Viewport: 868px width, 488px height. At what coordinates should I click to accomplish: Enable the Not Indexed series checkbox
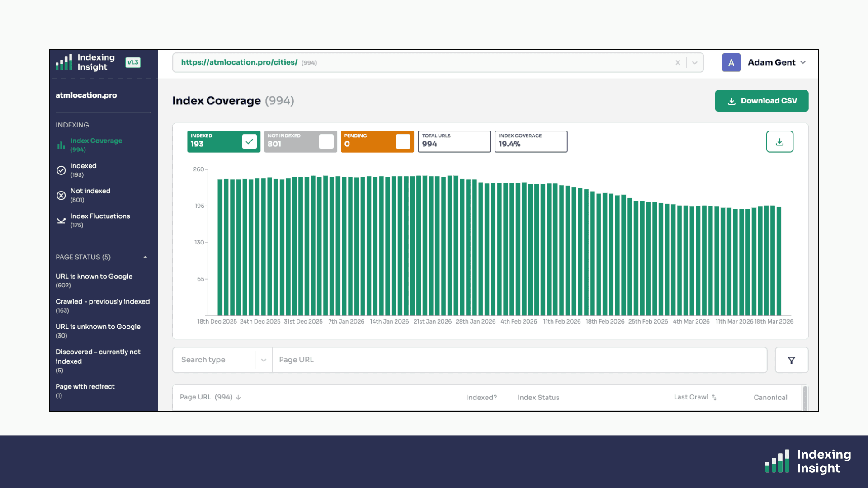tap(326, 141)
